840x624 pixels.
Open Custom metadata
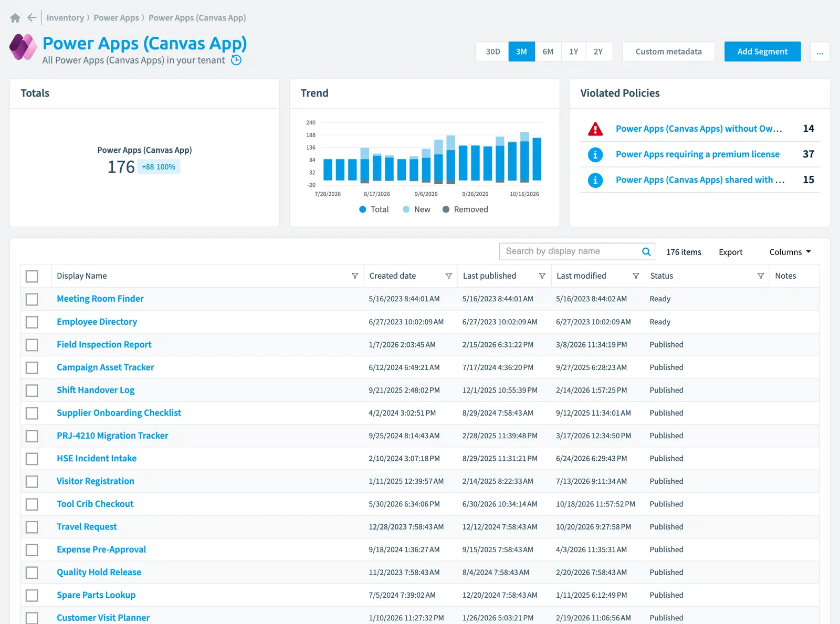coord(668,51)
